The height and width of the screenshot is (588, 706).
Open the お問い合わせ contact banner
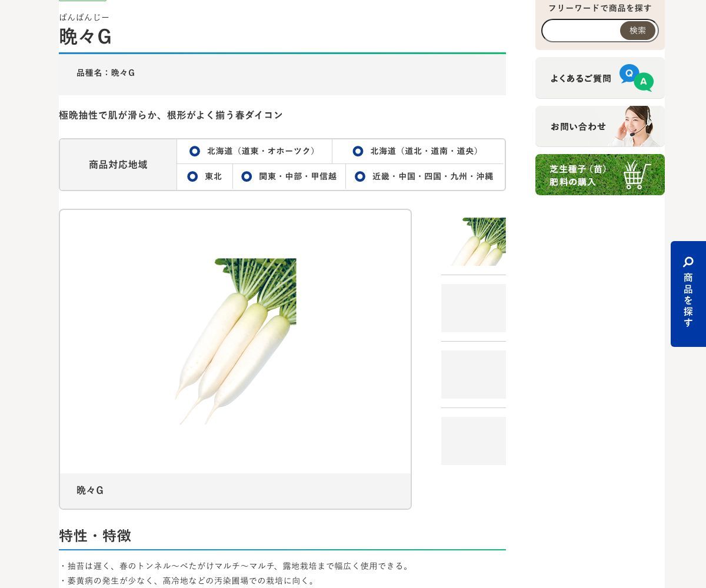click(600, 126)
